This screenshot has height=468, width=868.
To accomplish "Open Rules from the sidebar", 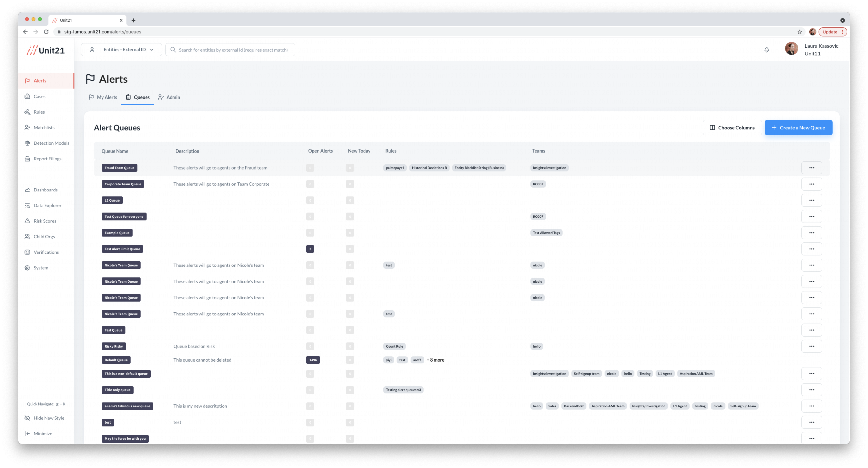I will (x=39, y=112).
